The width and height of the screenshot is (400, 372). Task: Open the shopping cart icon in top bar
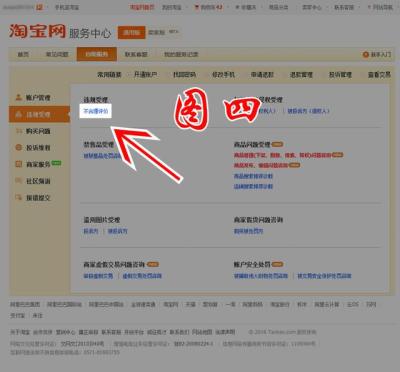tap(197, 7)
